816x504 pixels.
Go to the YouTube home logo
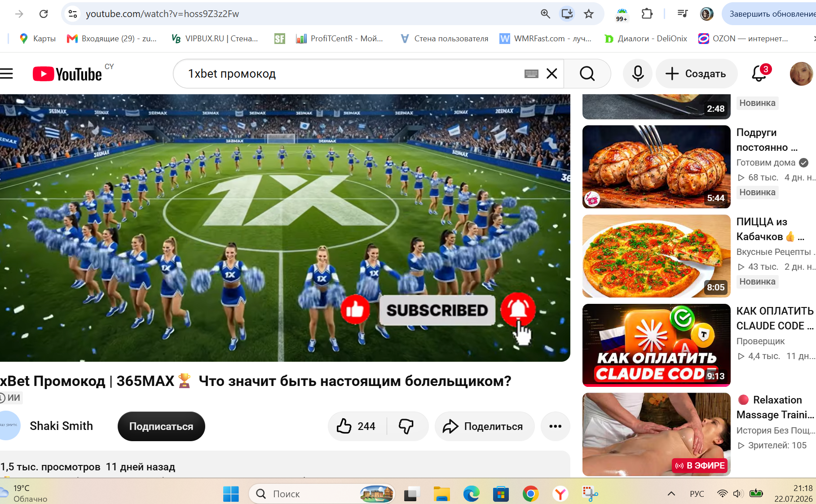click(x=67, y=74)
